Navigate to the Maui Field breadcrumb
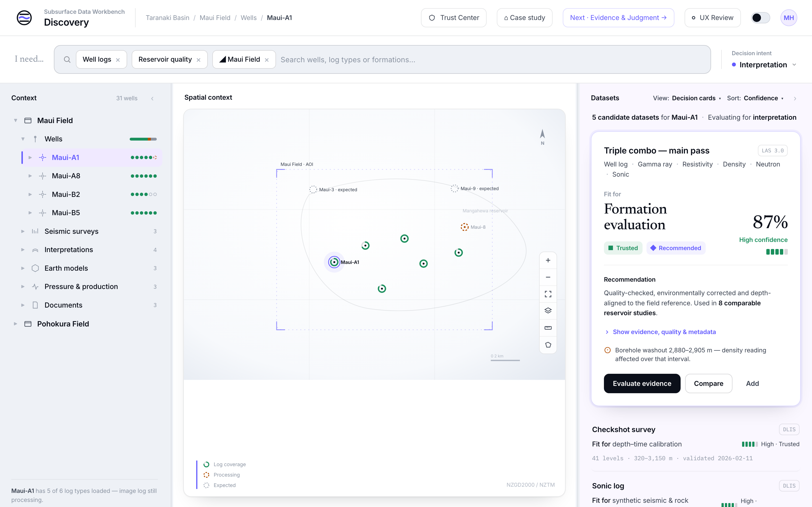 click(215, 18)
